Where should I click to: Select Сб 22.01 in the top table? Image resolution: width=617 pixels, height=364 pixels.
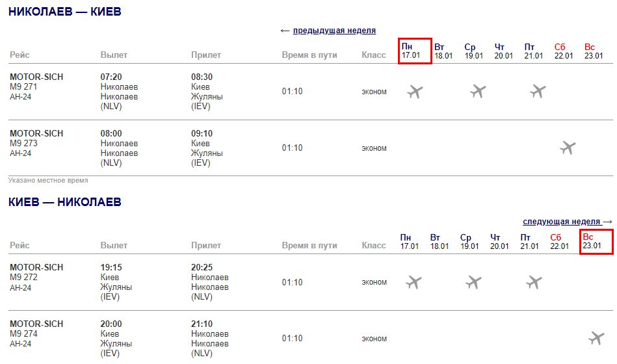click(564, 51)
